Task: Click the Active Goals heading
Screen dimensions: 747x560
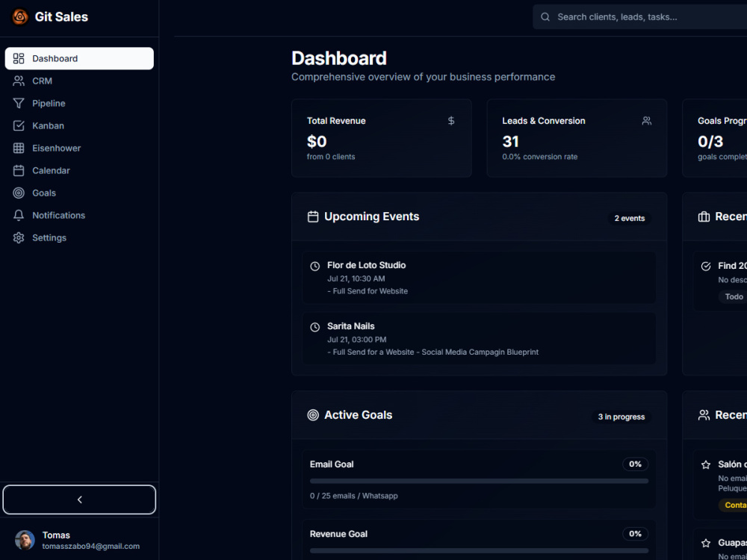Action: tap(359, 415)
